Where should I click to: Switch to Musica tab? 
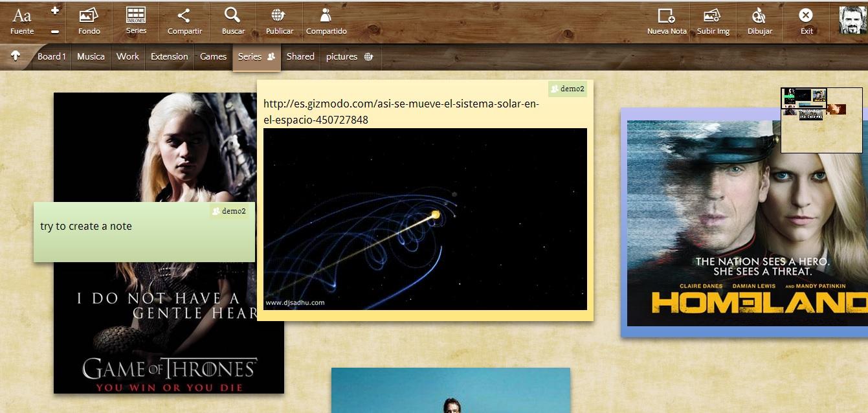[x=91, y=57]
